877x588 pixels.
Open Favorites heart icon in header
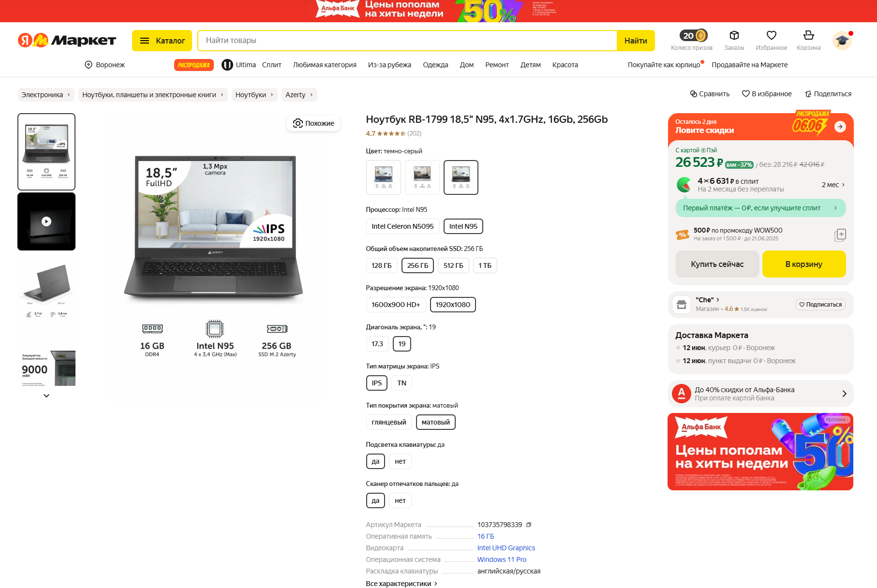pos(771,36)
